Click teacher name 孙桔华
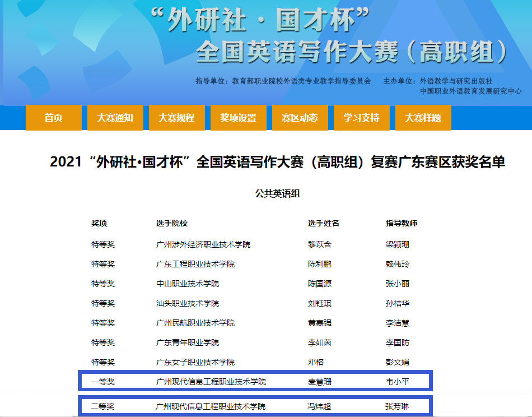The height and width of the screenshot is (417, 532). click(397, 303)
